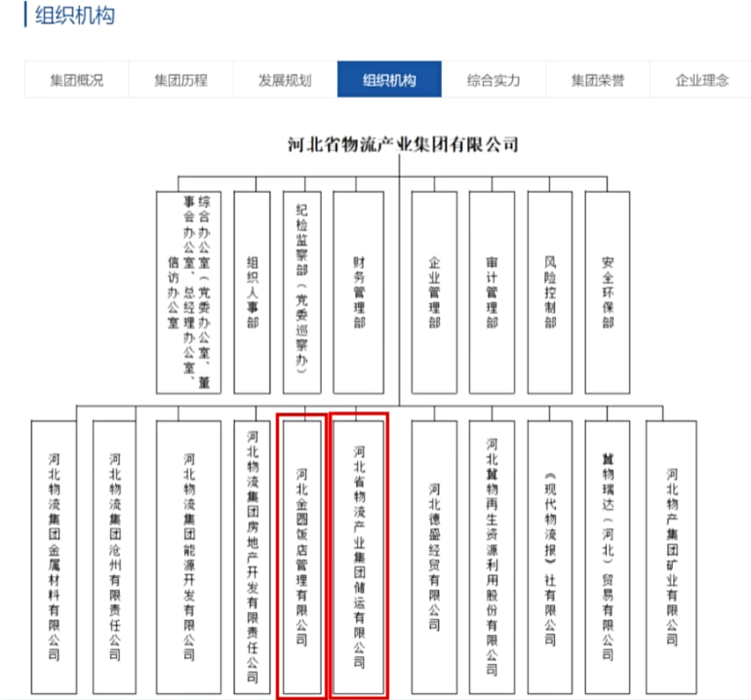Click 河北物产集团矿业有限公司 box
The image size is (751, 700).
click(x=671, y=558)
